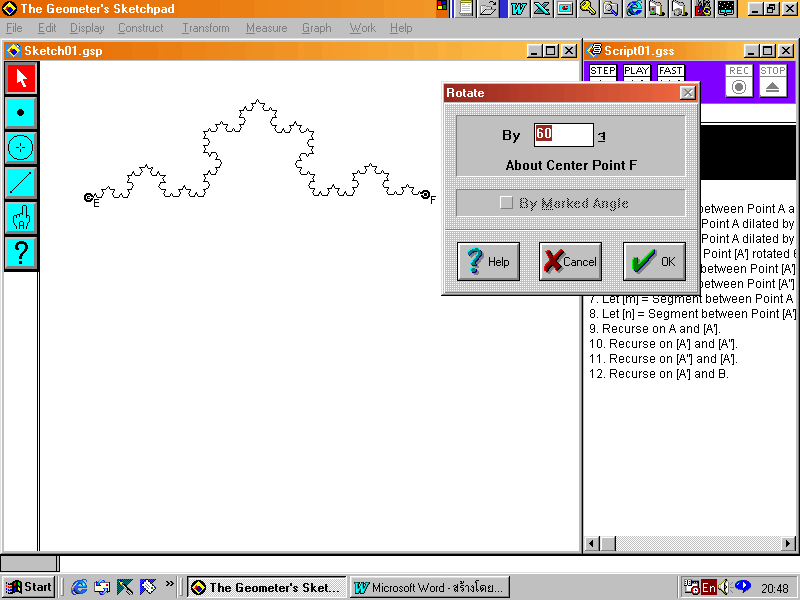This screenshot has height=600, width=800.
Task: Click the task scheduler tray icon
Action: (691, 588)
